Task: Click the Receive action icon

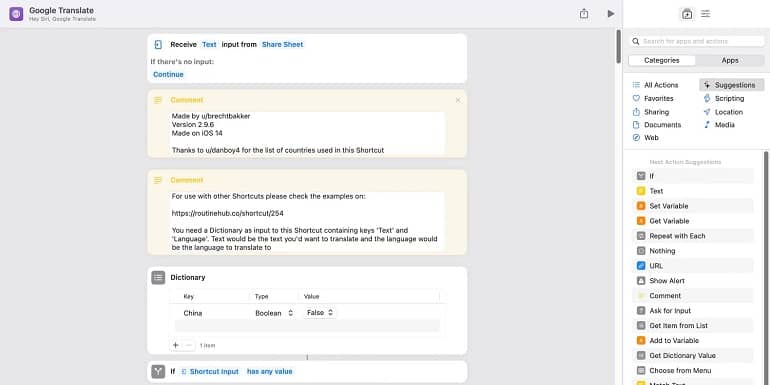Action: 158,45
